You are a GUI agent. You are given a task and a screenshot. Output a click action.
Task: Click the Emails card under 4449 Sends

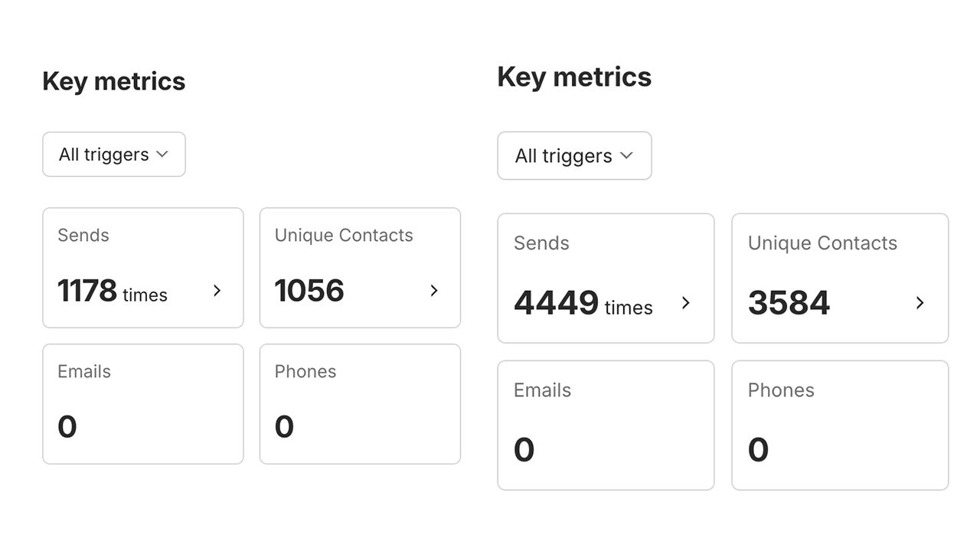606,425
